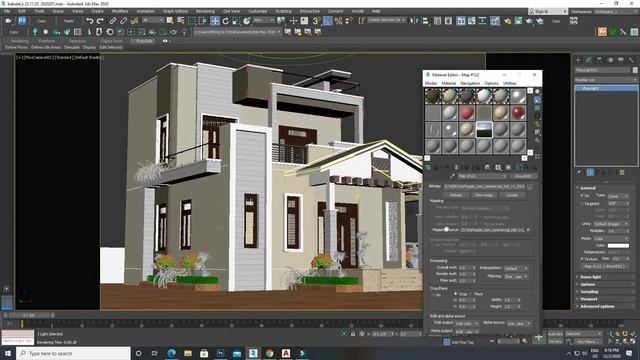Open the Modifiers menu
The width and height of the screenshot is (640, 360).
120,11
